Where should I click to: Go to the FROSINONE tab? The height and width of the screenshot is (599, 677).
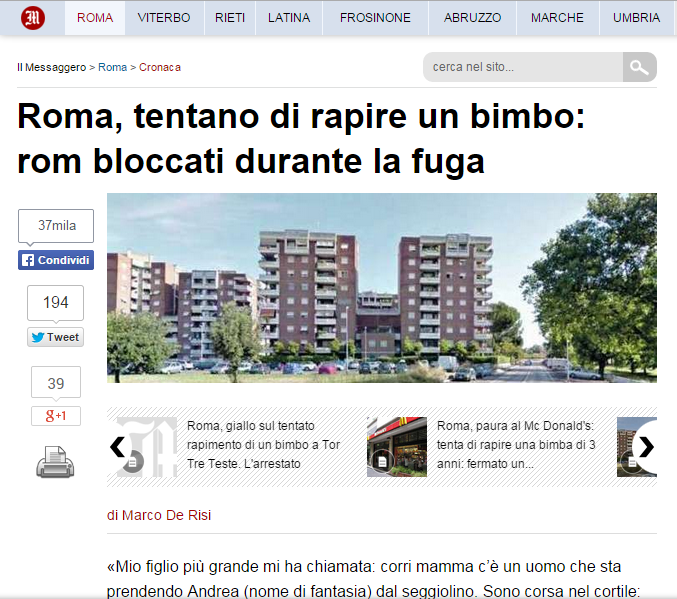[375, 18]
